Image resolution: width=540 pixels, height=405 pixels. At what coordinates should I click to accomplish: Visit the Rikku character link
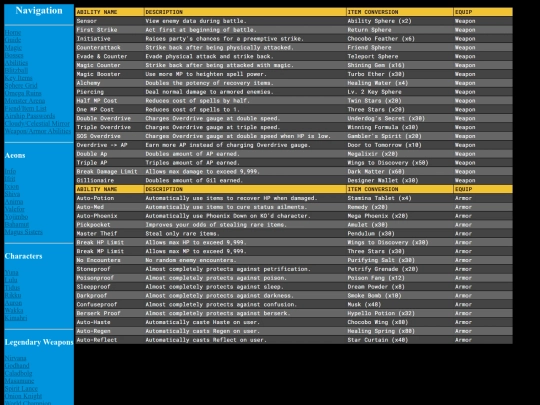[x=13, y=295]
